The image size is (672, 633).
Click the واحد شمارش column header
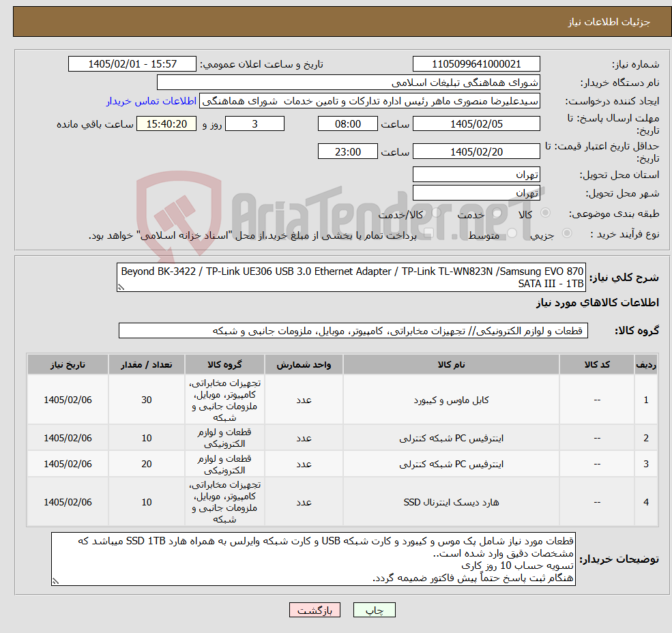click(x=304, y=364)
